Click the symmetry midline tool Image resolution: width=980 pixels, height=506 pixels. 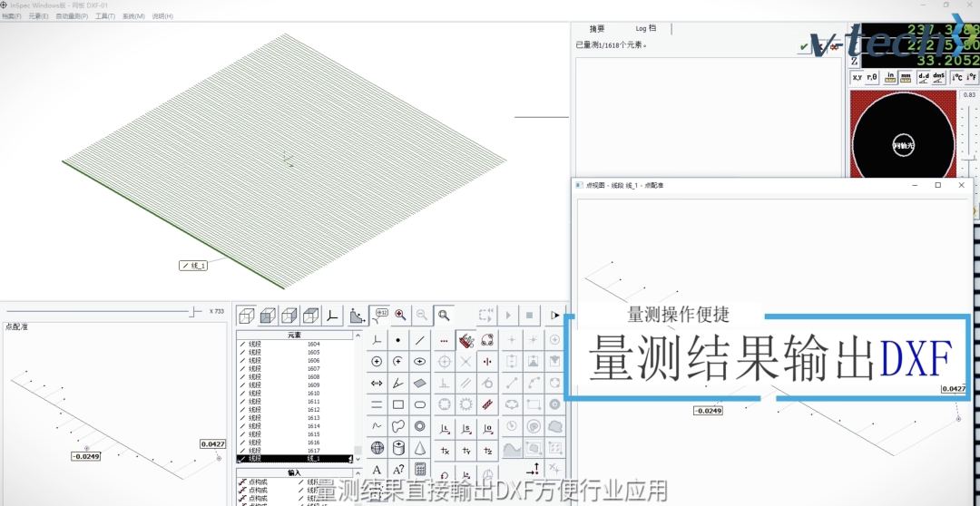[487, 362]
